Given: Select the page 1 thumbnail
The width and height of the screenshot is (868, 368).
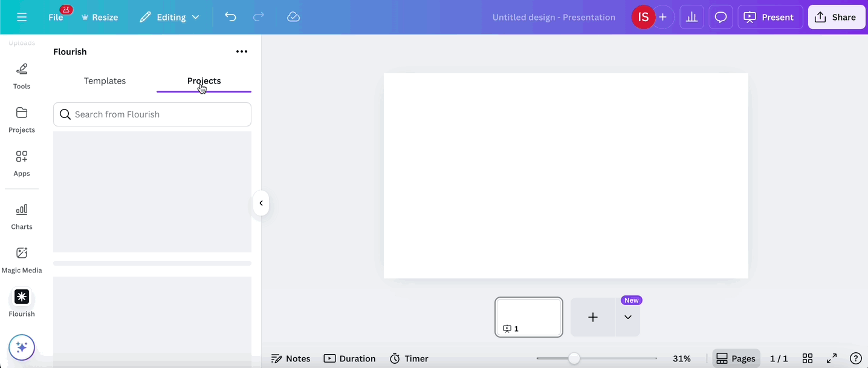Looking at the screenshot, I should point(529,317).
